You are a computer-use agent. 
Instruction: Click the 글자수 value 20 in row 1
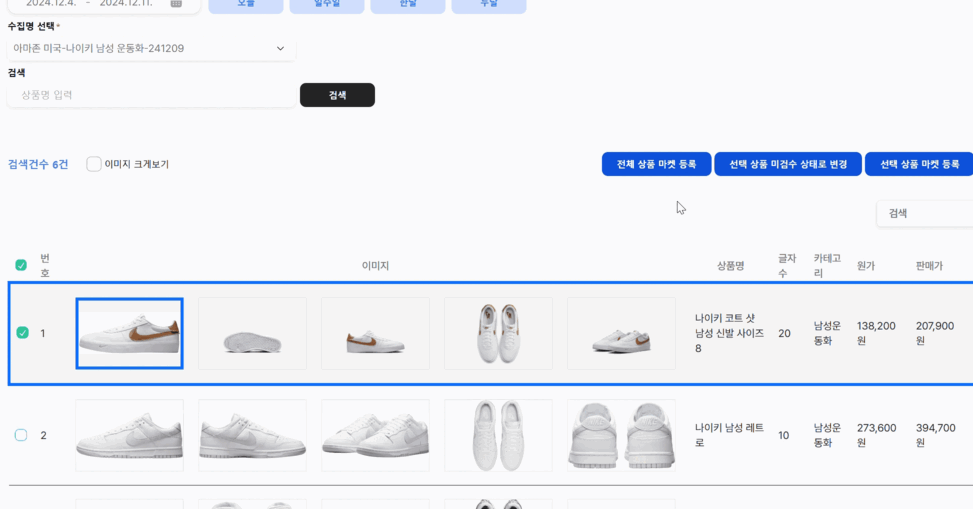tap(784, 333)
